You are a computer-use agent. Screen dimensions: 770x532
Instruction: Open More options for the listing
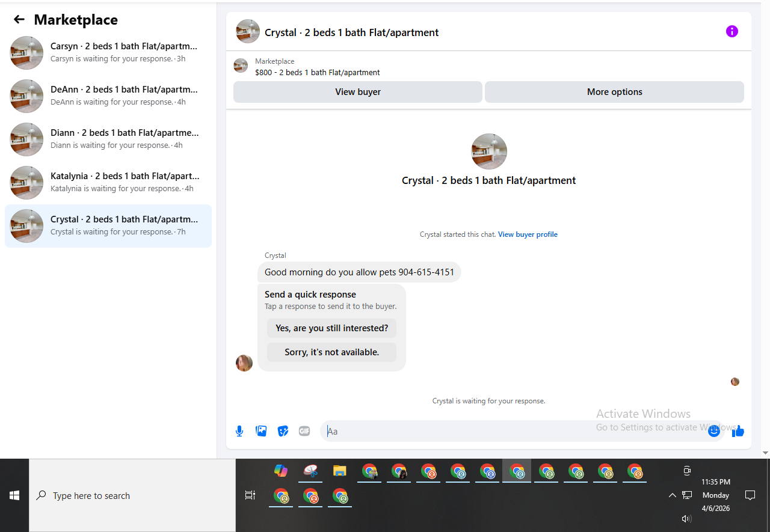tap(614, 92)
